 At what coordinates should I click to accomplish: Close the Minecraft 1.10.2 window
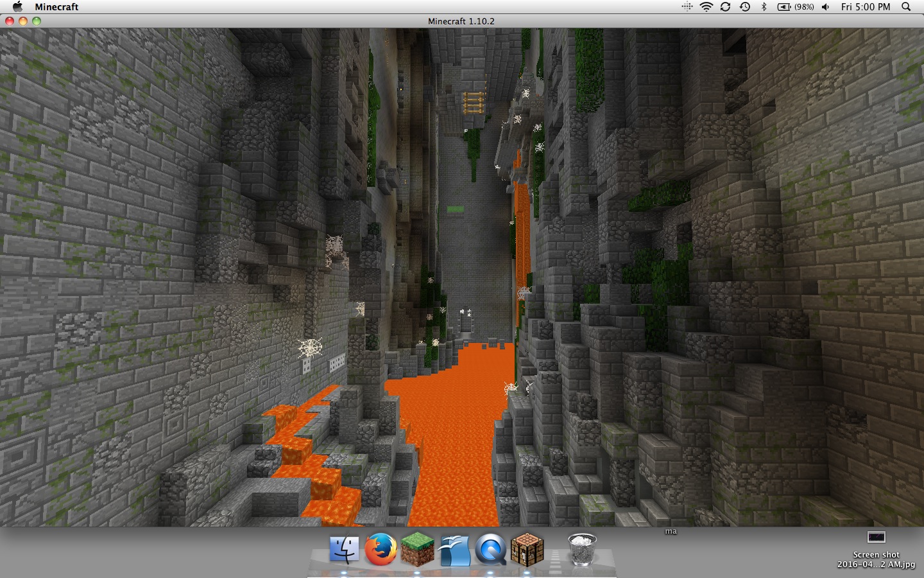coord(10,21)
